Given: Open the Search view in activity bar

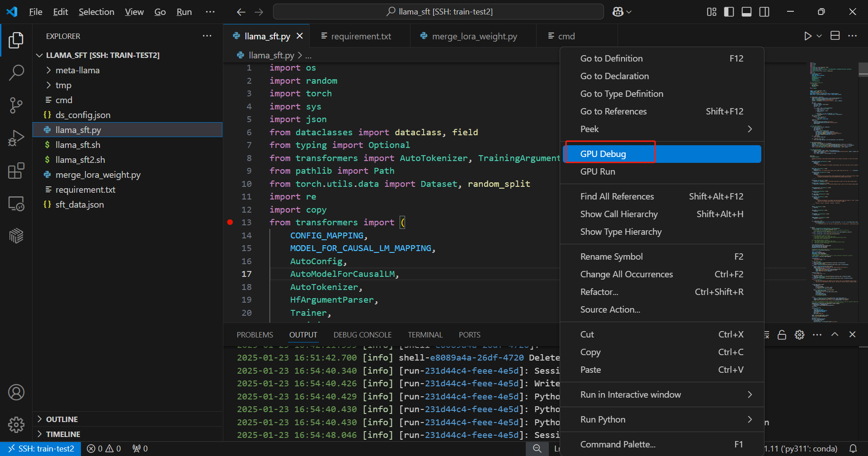Looking at the screenshot, I should click(16, 72).
